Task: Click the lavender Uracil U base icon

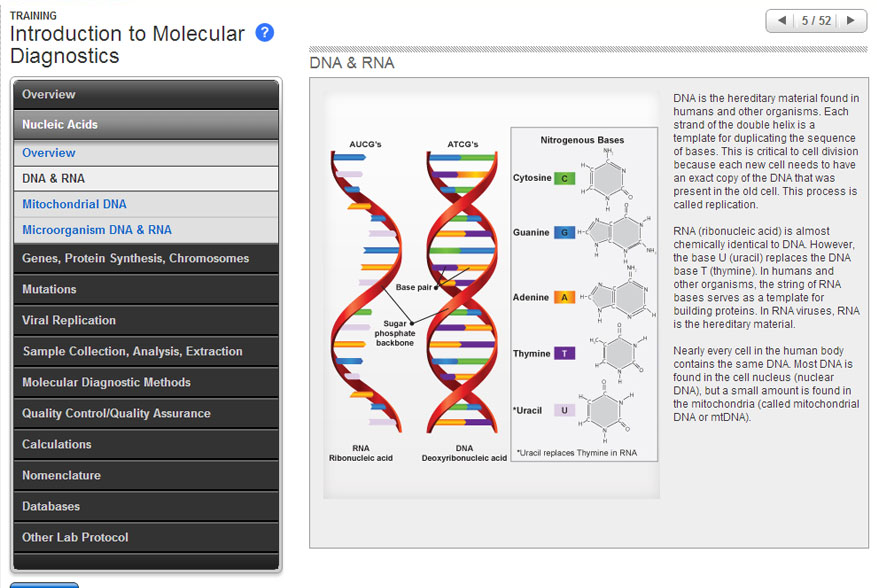Action: pos(565,410)
